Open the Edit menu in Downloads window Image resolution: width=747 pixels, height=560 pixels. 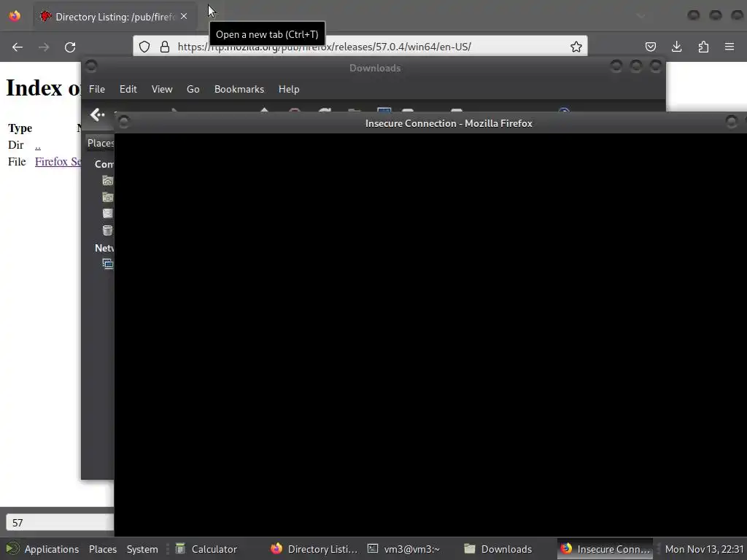point(128,89)
